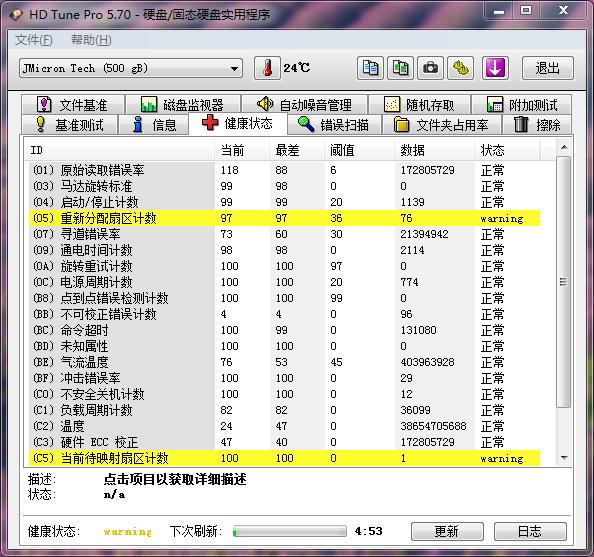Copy text info to clipboard icon
594x557 pixels.
(370, 68)
